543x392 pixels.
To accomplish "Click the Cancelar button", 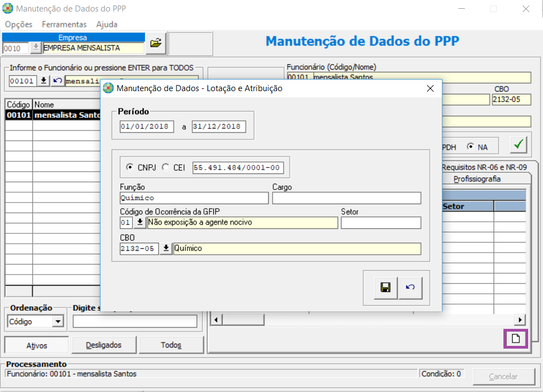I will click(x=503, y=377).
